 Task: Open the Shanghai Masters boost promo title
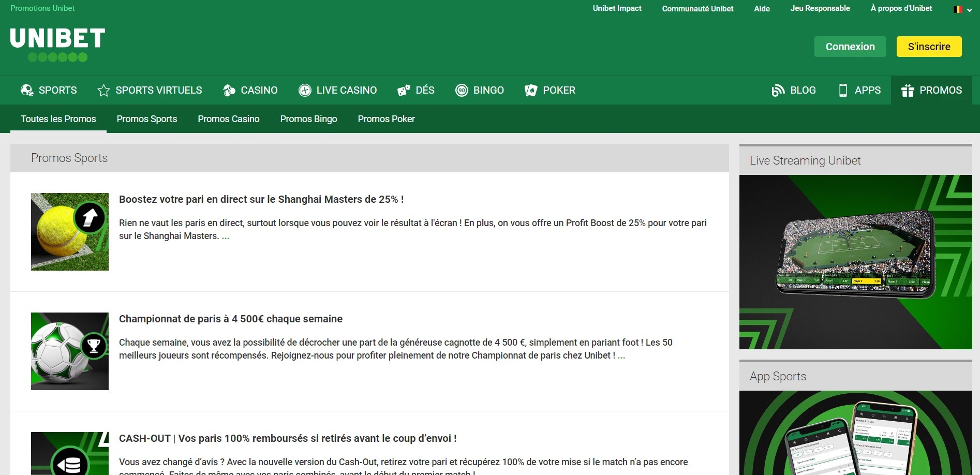261,199
